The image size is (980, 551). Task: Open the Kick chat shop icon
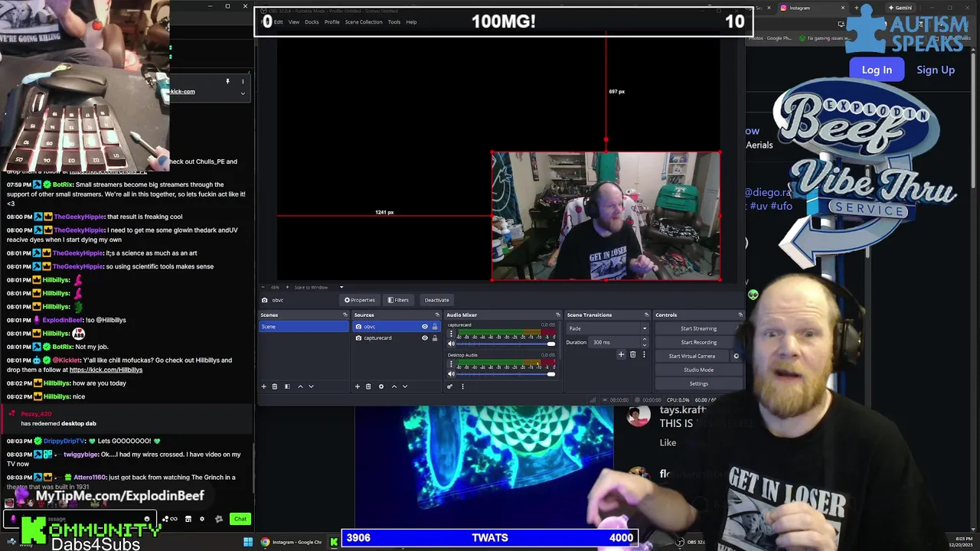point(188,519)
